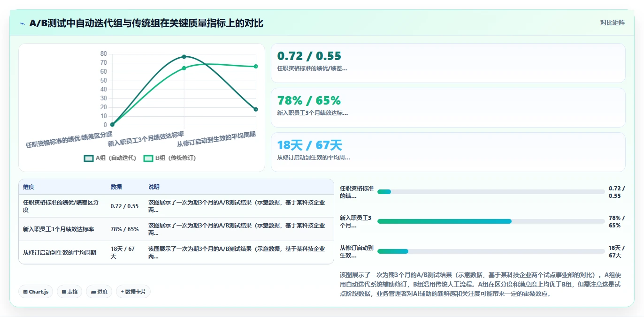Click the A组 data point at the 77 peak
The image size is (644, 317).
[x=184, y=57]
